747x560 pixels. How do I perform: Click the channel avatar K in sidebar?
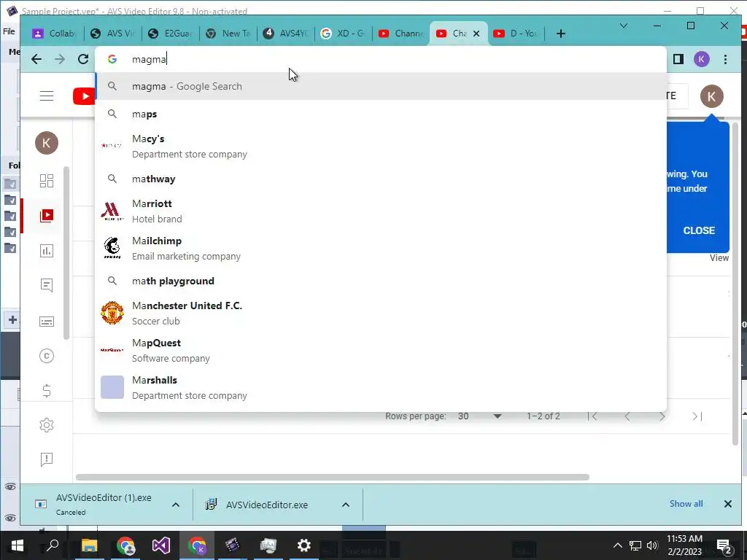47,143
